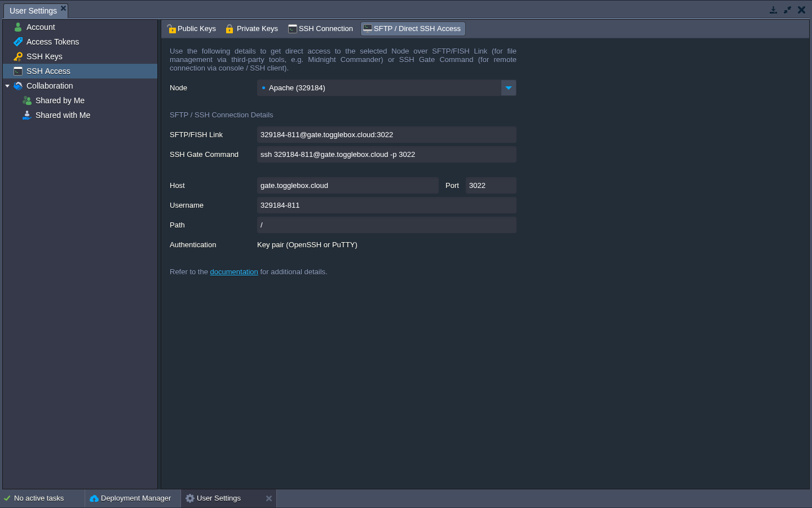The height and width of the screenshot is (508, 812).
Task: Open the documentation link
Action: click(234, 272)
